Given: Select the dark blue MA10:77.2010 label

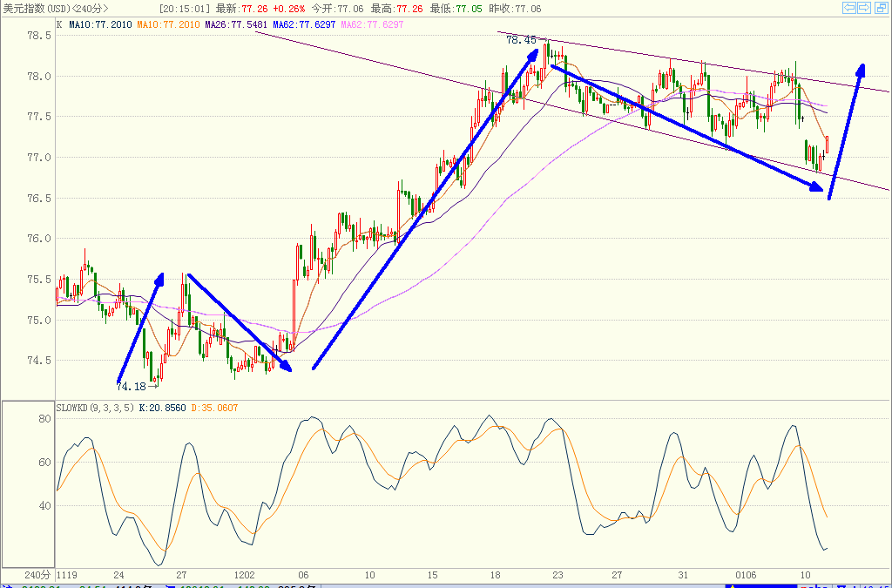Looking at the screenshot, I should click(100, 25).
